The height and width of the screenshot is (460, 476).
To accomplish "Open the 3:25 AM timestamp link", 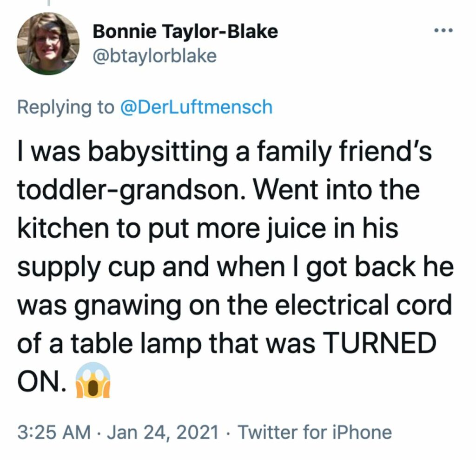I will [x=54, y=432].
